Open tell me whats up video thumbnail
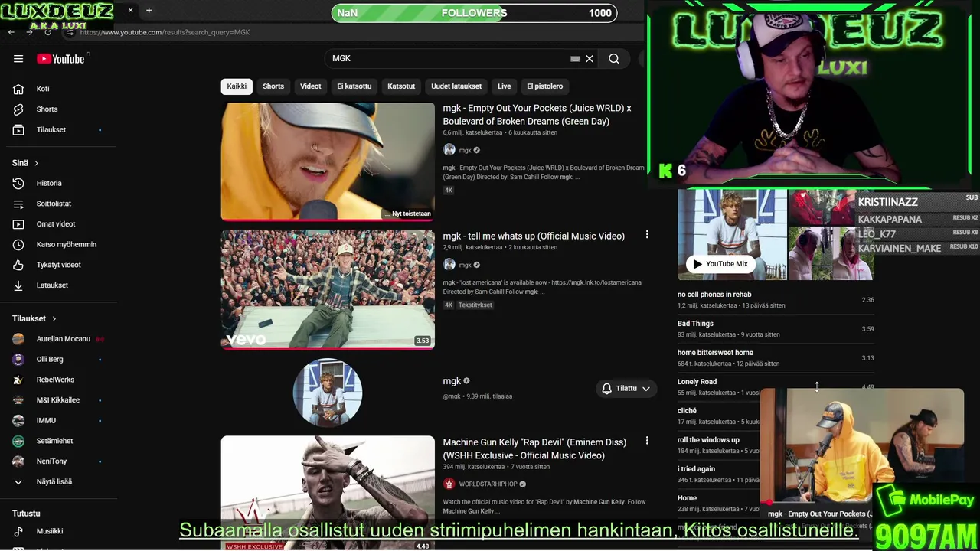This screenshot has width=980, height=551. (328, 290)
